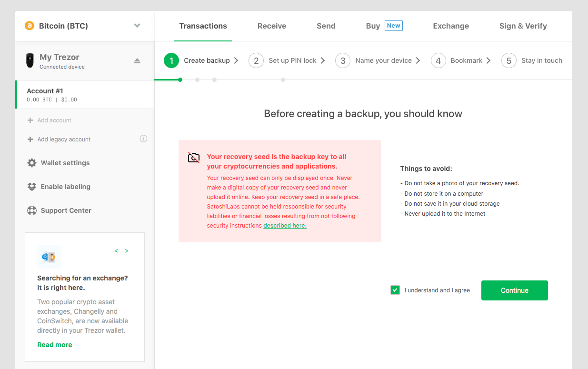Click the New badge beside Buy

tap(394, 26)
